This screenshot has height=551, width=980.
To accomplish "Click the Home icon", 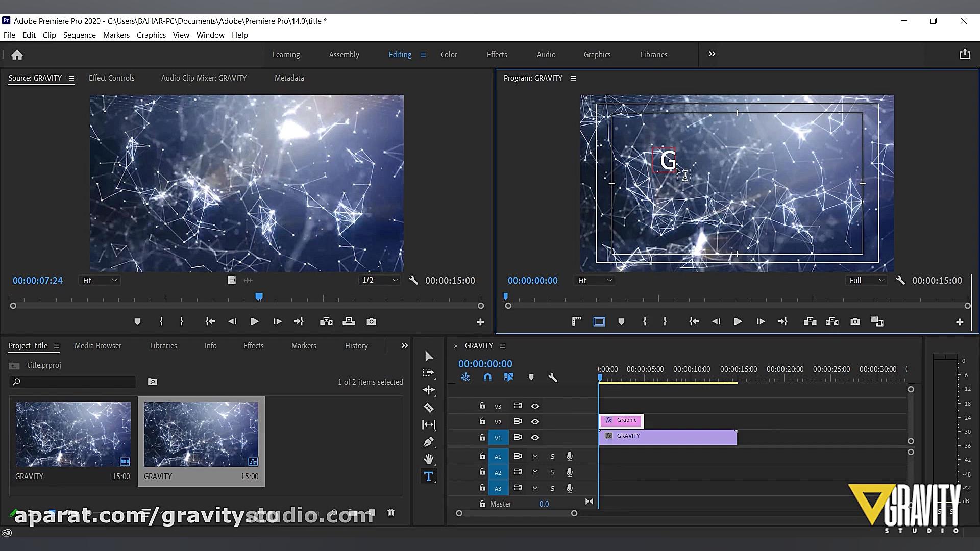I will pyautogui.click(x=17, y=55).
